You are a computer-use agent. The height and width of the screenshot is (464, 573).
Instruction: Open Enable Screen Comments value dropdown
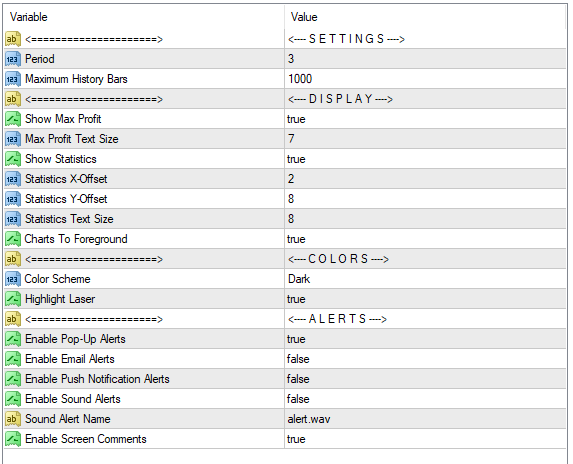(x=425, y=439)
